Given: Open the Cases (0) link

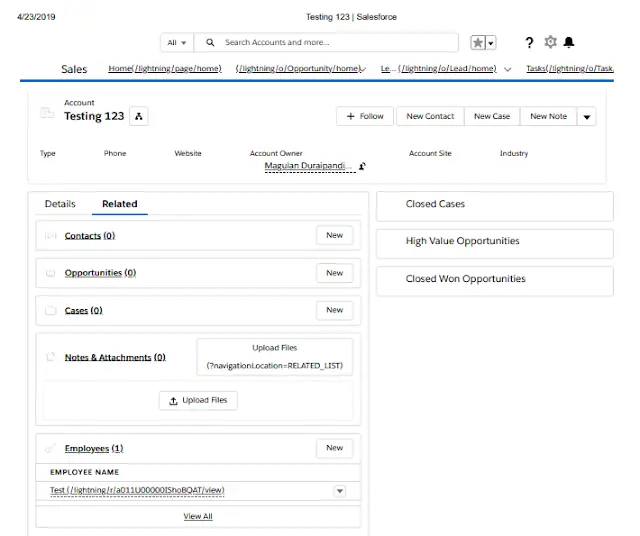Looking at the screenshot, I should coord(83,311).
